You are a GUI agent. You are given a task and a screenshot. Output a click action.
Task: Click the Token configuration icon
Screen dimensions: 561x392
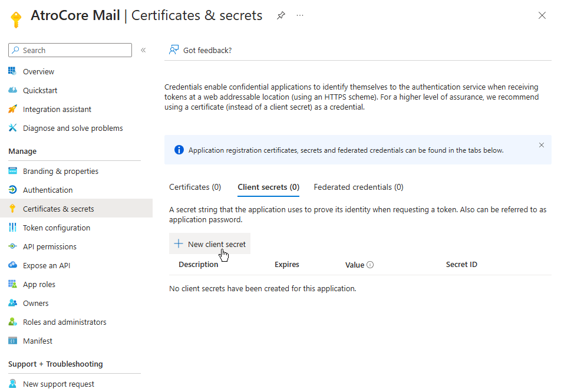point(12,228)
